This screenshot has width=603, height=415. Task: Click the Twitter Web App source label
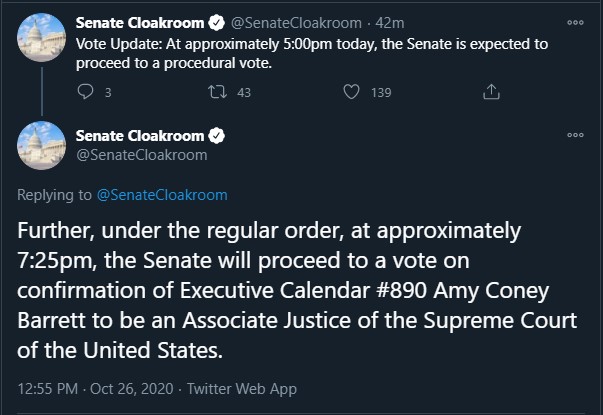coord(242,389)
